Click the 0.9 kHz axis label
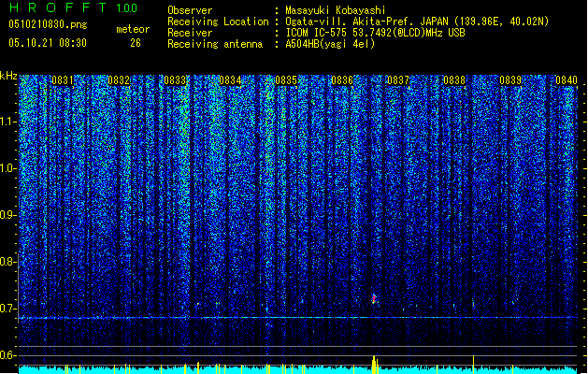The height and width of the screenshot is (374, 588). [8, 215]
